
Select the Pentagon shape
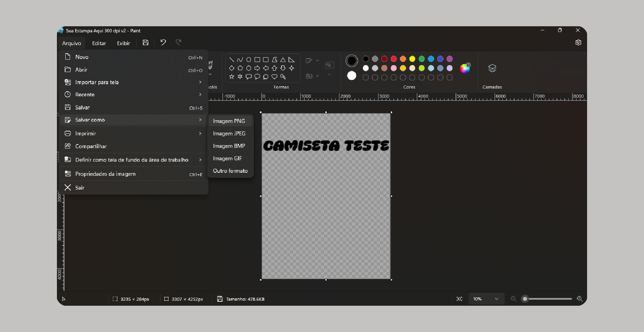tap(240, 68)
